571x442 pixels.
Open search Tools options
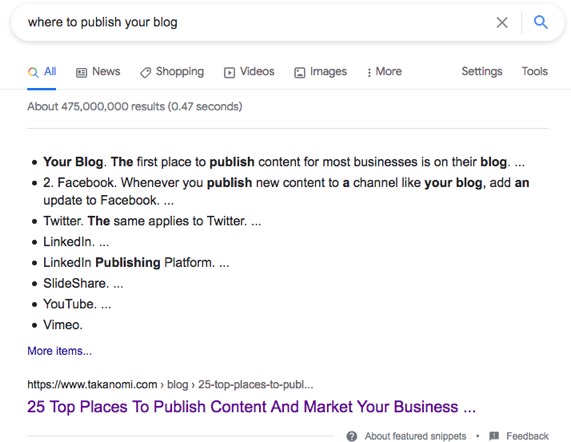pos(535,71)
